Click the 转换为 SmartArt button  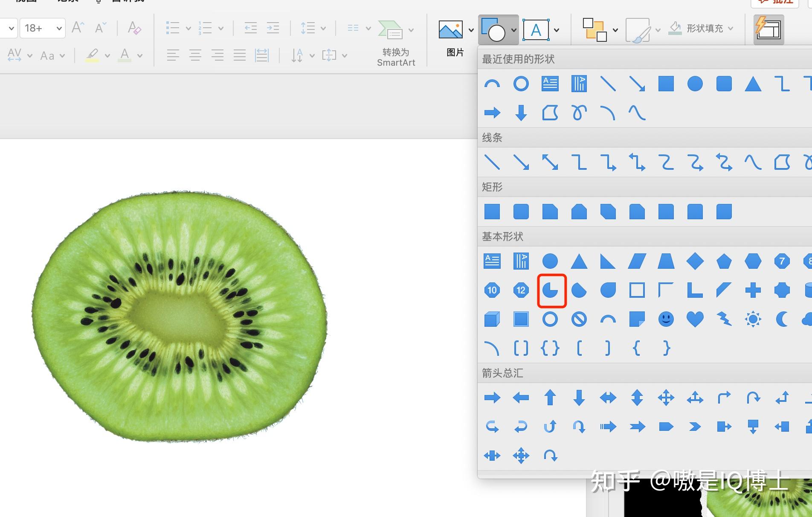click(396, 44)
